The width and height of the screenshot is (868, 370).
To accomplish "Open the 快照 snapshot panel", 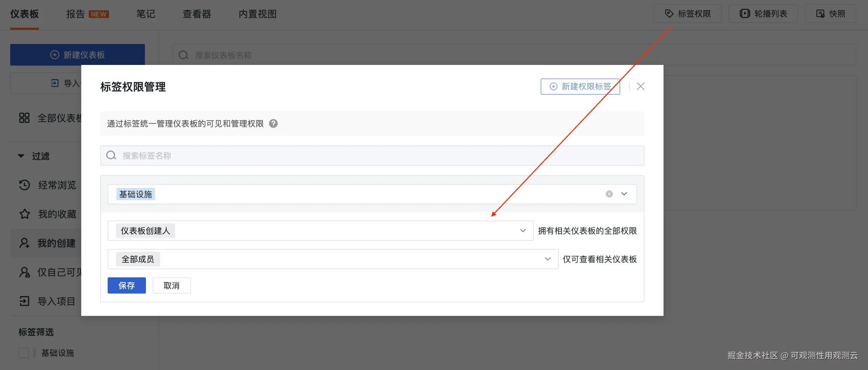I will click(x=830, y=14).
